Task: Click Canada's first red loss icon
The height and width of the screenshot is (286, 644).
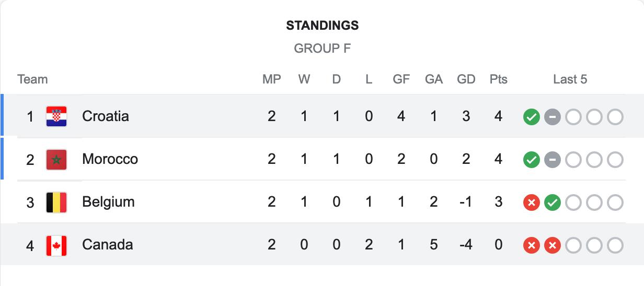Action: [532, 245]
